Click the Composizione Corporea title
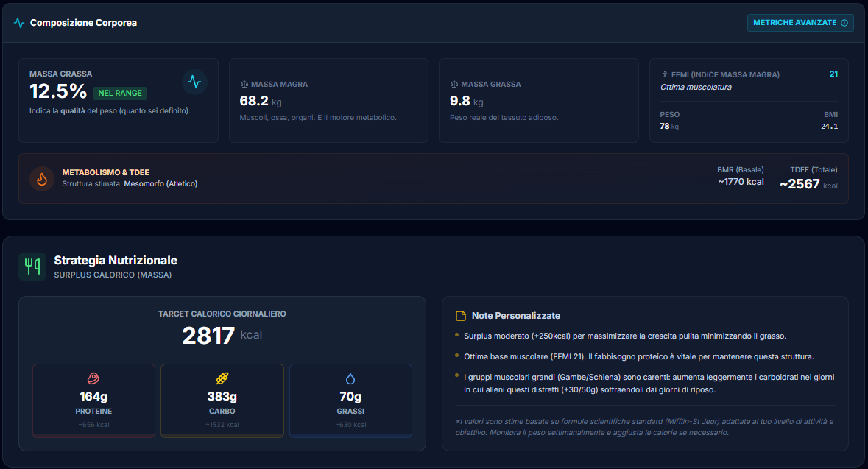Image resolution: width=868 pixels, height=469 pixels. click(84, 23)
